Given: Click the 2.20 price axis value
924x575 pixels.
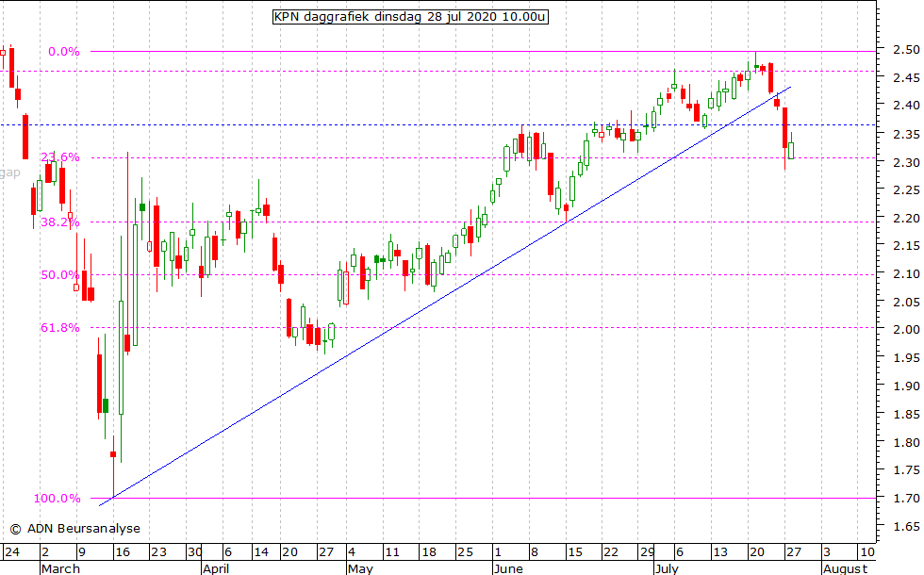Looking at the screenshot, I should (x=906, y=218).
